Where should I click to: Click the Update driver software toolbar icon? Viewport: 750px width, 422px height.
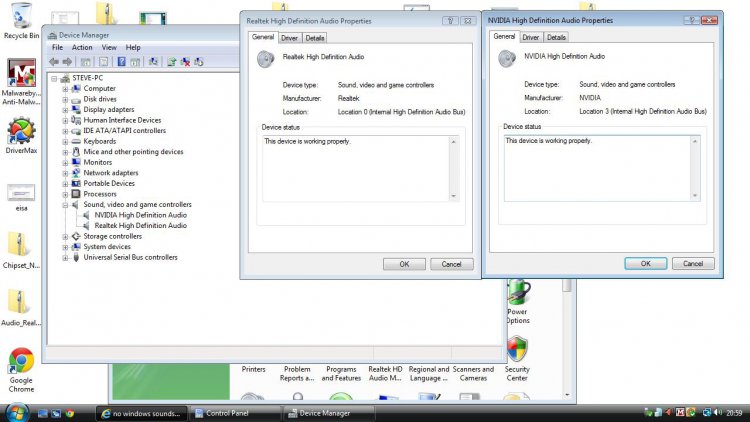(x=172, y=62)
